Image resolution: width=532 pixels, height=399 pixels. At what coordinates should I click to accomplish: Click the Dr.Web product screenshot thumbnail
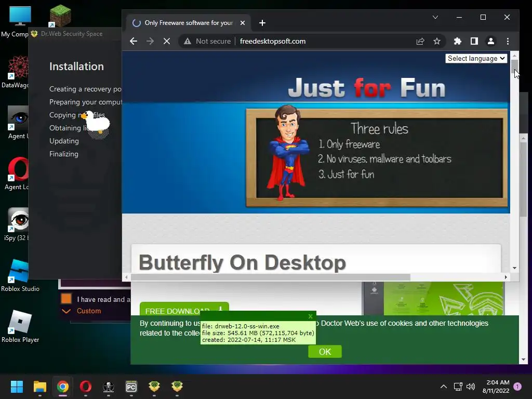click(x=434, y=298)
